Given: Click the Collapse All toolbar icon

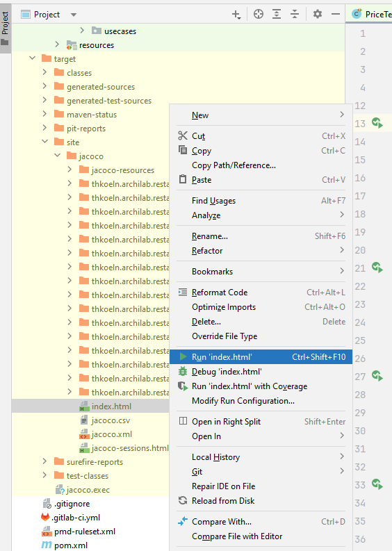Looking at the screenshot, I should click(295, 14).
